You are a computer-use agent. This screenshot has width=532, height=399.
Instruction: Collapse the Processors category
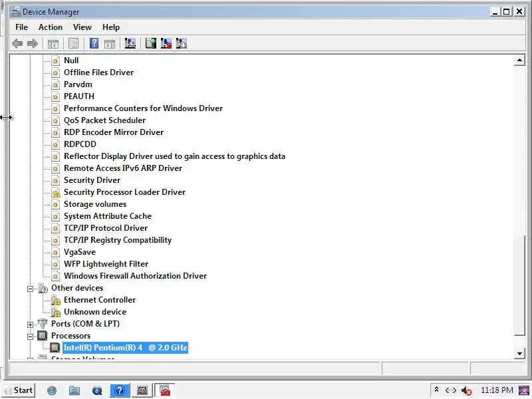[x=30, y=336]
